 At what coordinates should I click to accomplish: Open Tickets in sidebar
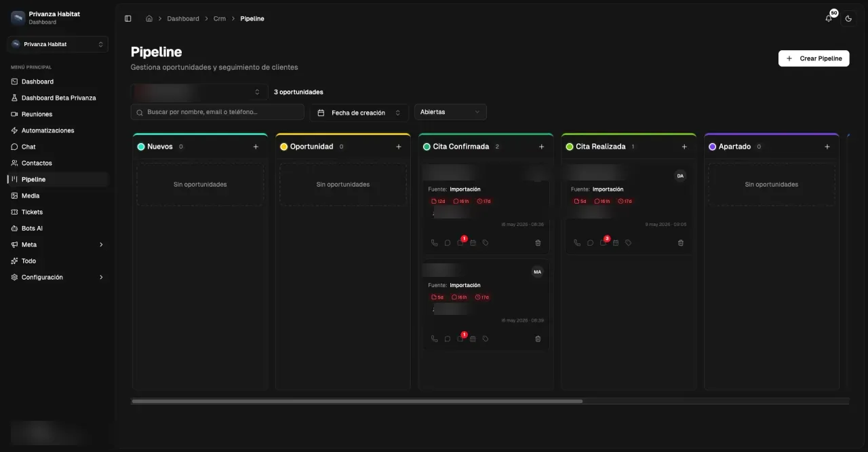coord(58,212)
